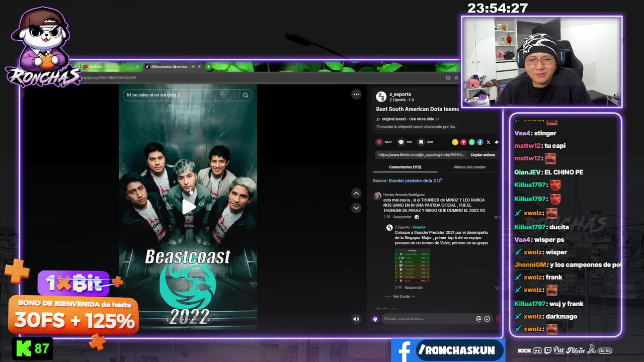Open the three-dots more options menu
Image resolution: width=644 pixels, height=362 pixels.
(x=356, y=95)
